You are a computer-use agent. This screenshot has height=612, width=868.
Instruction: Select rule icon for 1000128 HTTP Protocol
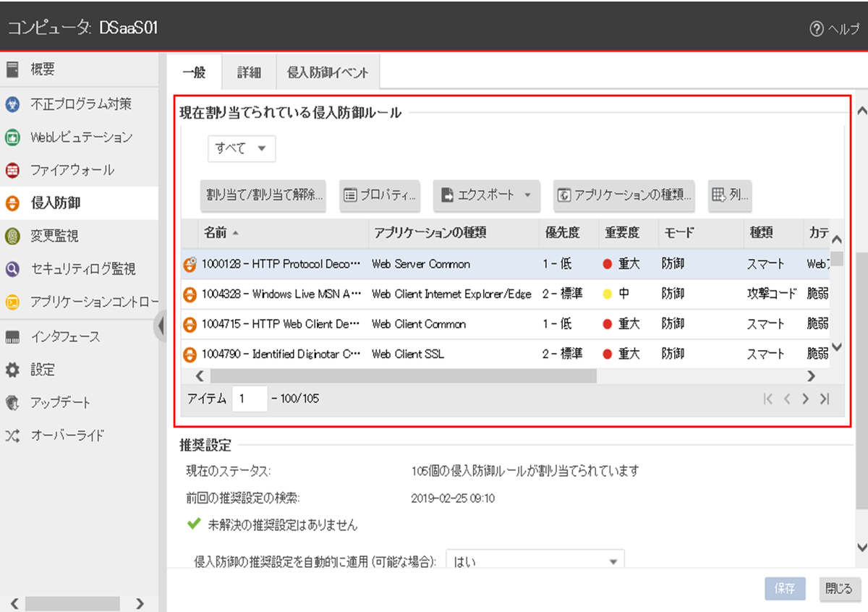190,265
